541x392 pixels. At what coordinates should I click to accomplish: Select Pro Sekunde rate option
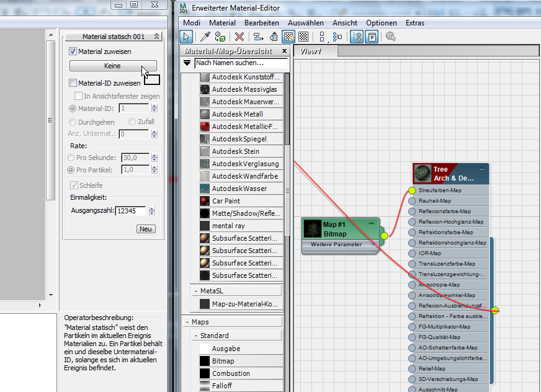click(71, 158)
